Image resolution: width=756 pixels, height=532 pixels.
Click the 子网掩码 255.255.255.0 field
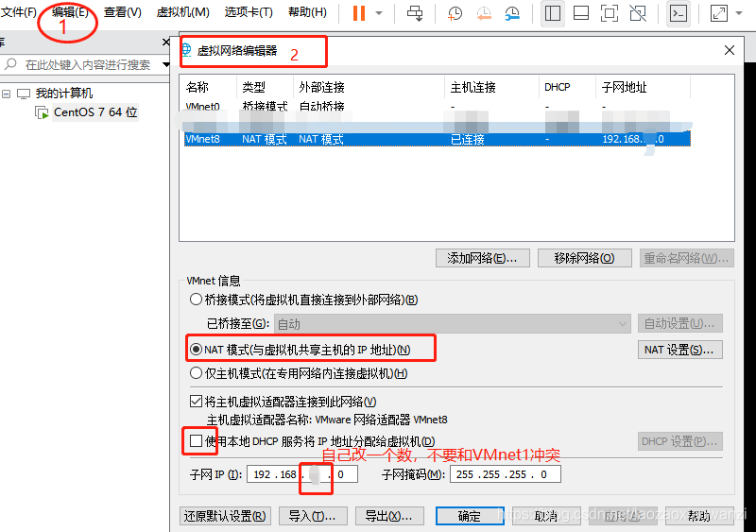[506, 474]
